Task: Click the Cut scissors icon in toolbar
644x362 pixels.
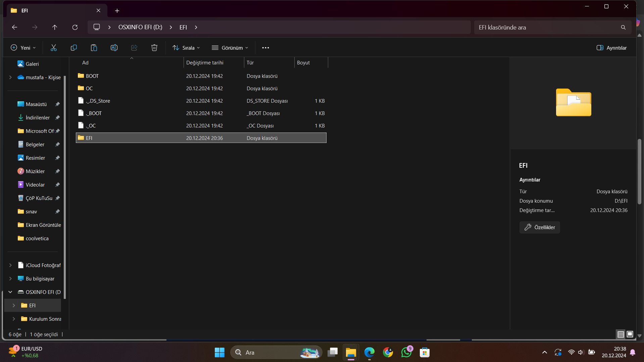Action: point(54,48)
